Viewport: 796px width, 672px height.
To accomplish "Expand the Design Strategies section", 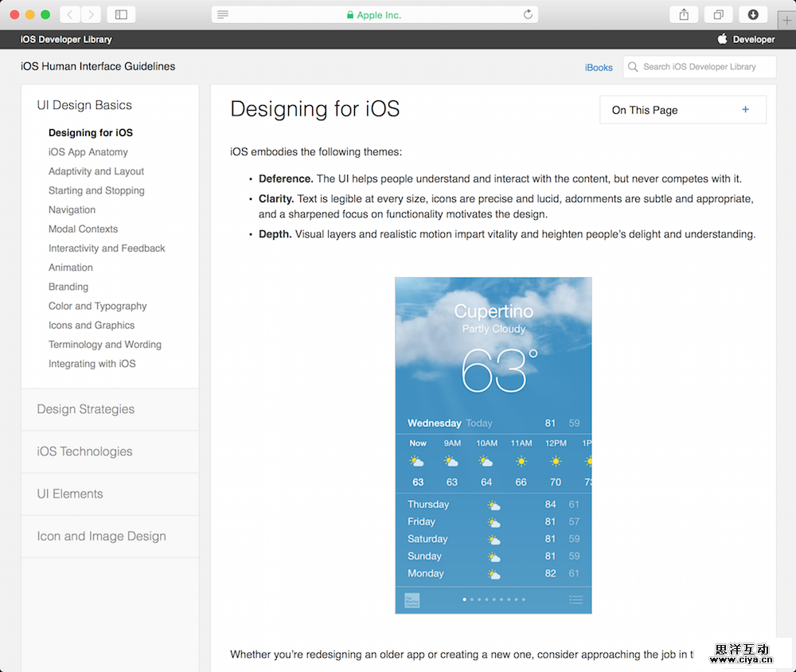I will 86,409.
